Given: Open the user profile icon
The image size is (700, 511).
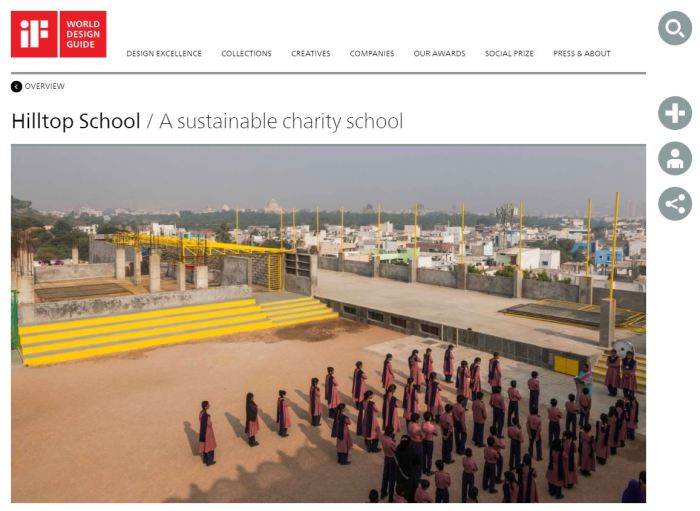Looking at the screenshot, I should 675,158.
